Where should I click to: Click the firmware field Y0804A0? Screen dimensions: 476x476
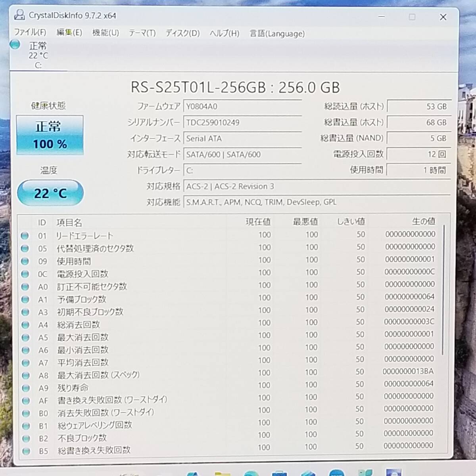pos(242,107)
